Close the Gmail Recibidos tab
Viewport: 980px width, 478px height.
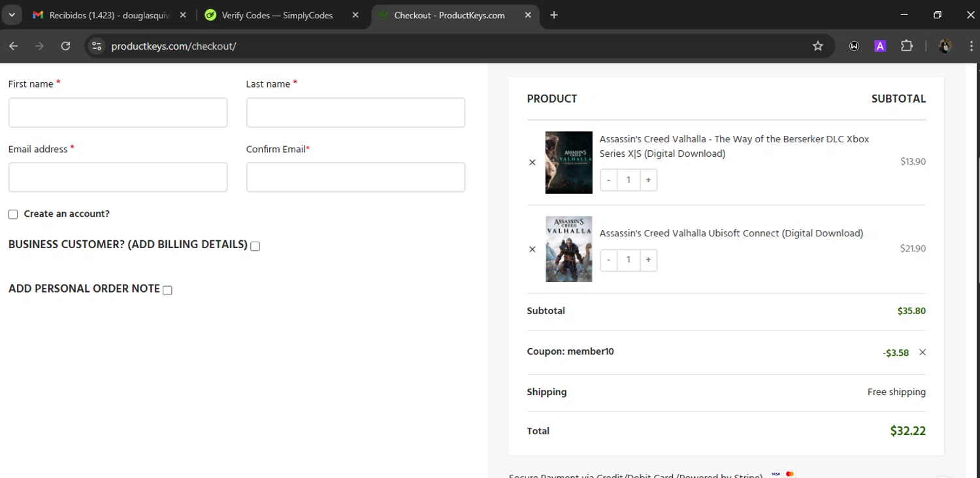coord(183,15)
